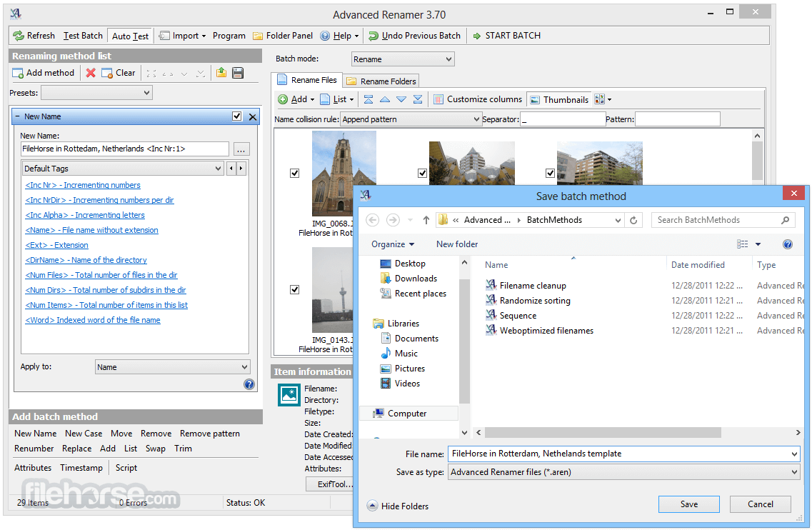Viewport: 812px width, 530px height.
Task: Click the ExifTool button
Action: pyautogui.click(x=331, y=484)
